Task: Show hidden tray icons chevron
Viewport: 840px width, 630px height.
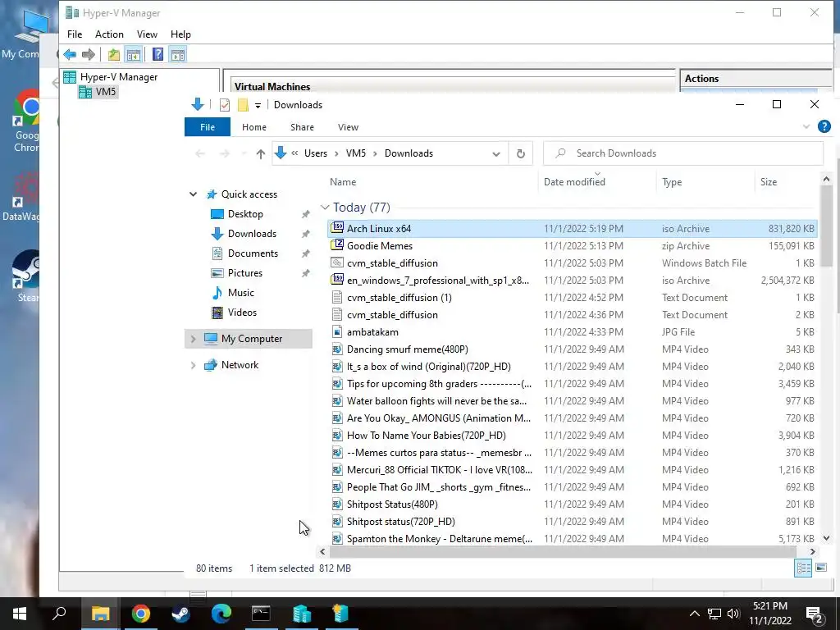Action: [x=694, y=614]
